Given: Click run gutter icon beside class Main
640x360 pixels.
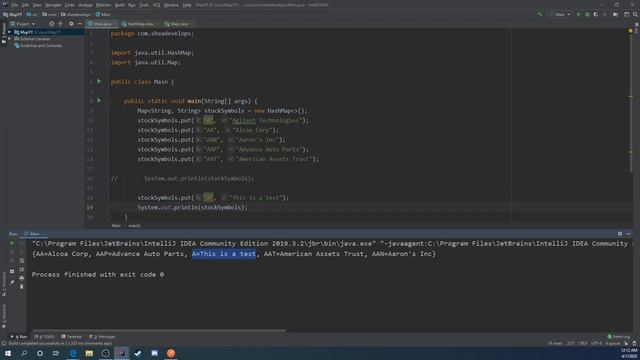Looking at the screenshot, I should pyautogui.click(x=99, y=81).
